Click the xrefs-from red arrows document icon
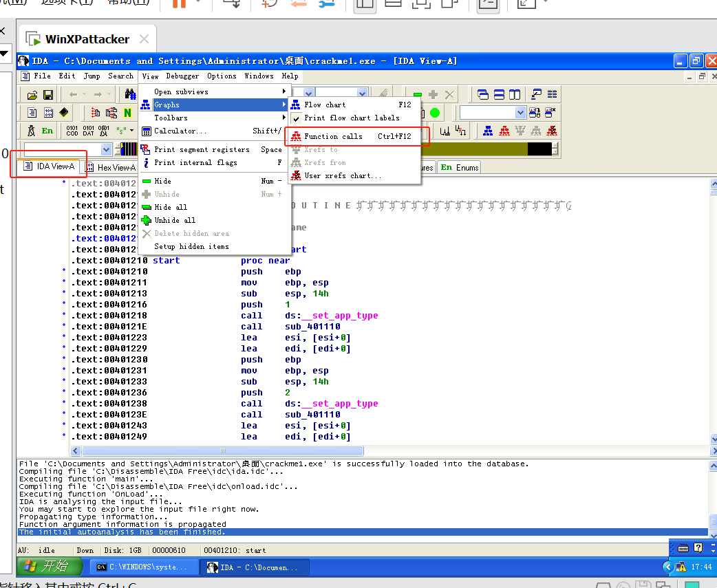Screen dimensions: 717x588 coord(95,112)
